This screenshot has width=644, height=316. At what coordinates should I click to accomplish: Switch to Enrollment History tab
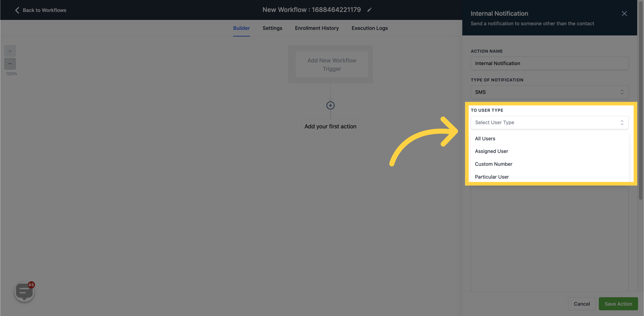coord(317,28)
